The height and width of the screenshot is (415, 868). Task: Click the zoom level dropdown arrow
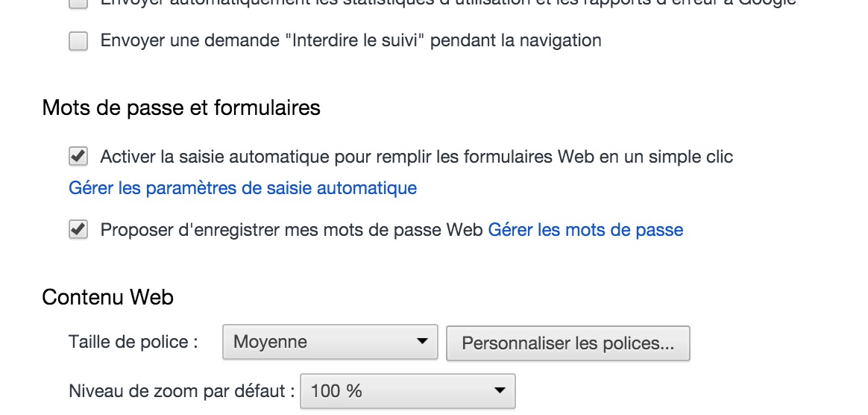[500, 390]
